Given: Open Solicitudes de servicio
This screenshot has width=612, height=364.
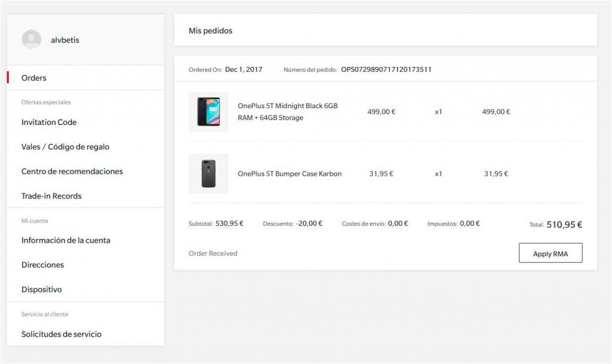Looking at the screenshot, I should [61, 334].
